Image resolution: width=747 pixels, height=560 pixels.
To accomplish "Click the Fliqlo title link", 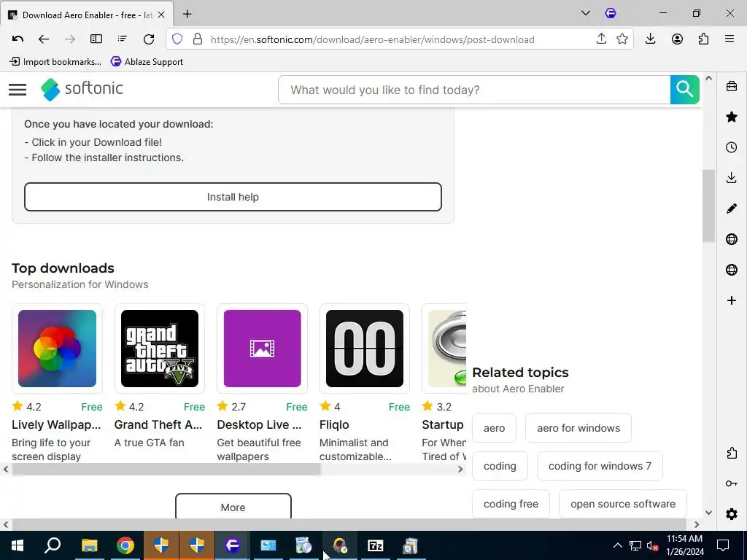I will pos(334,424).
